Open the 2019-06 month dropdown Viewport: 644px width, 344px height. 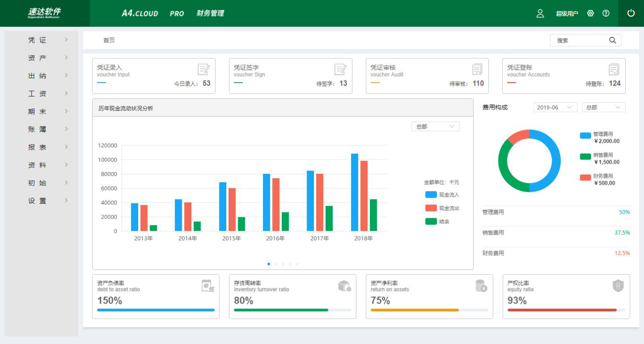click(555, 107)
